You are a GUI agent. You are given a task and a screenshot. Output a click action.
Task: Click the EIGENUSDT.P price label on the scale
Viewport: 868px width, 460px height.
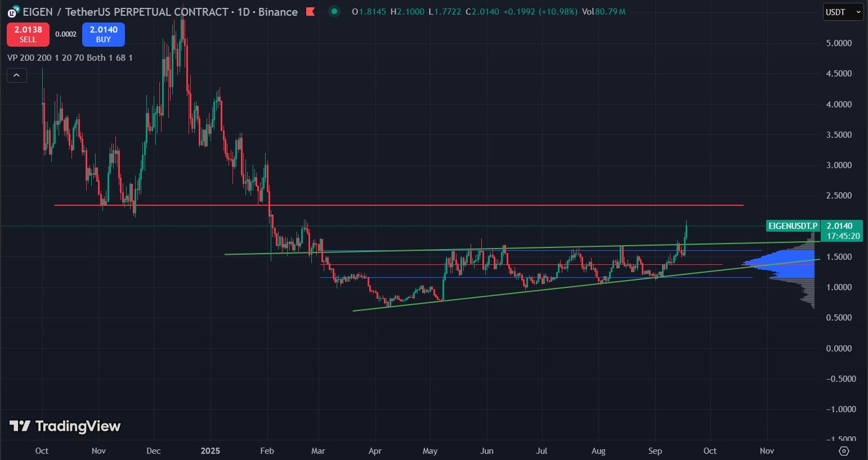tap(793, 226)
